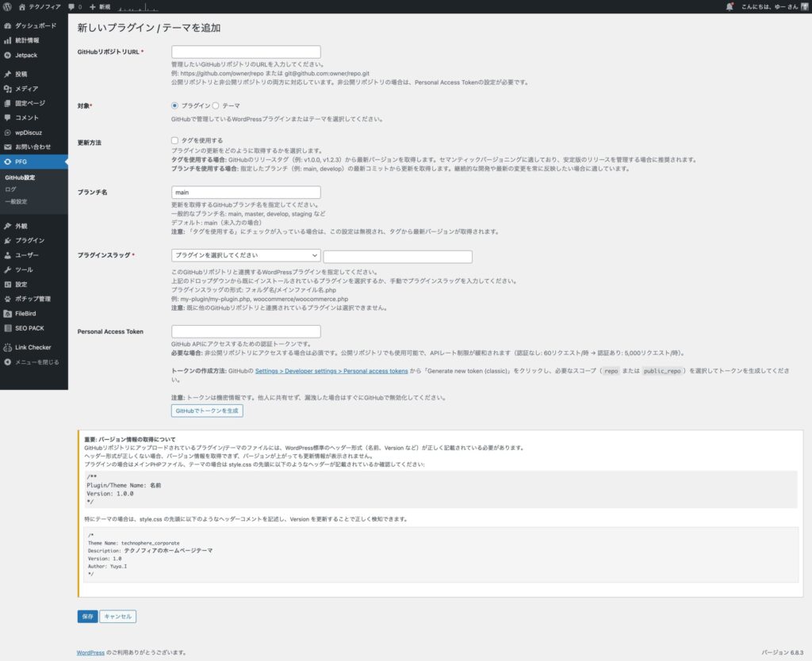Enable the タグを使用する checkbox
Viewport: 812px width, 661px height.
click(x=175, y=140)
